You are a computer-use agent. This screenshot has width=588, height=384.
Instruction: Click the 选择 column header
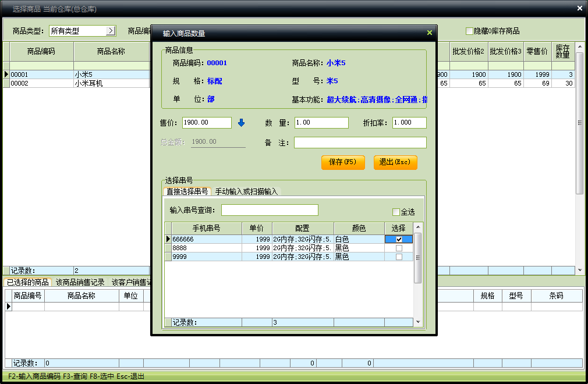399,228
